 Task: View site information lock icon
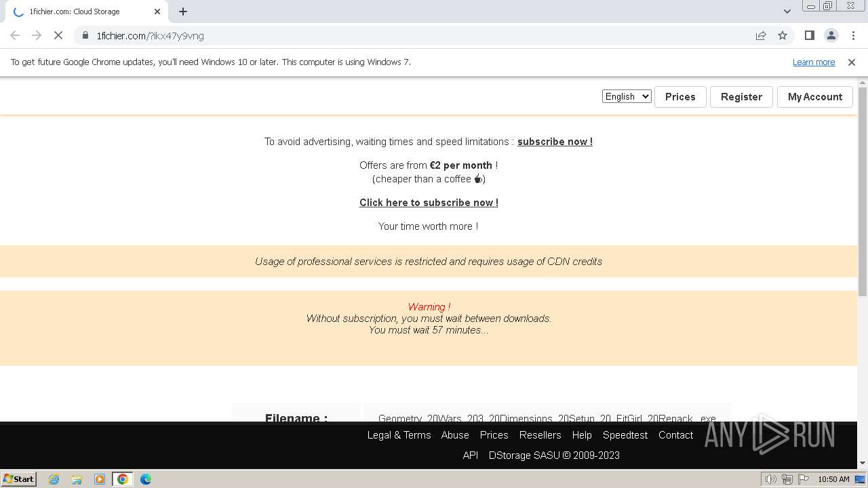(85, 35)
